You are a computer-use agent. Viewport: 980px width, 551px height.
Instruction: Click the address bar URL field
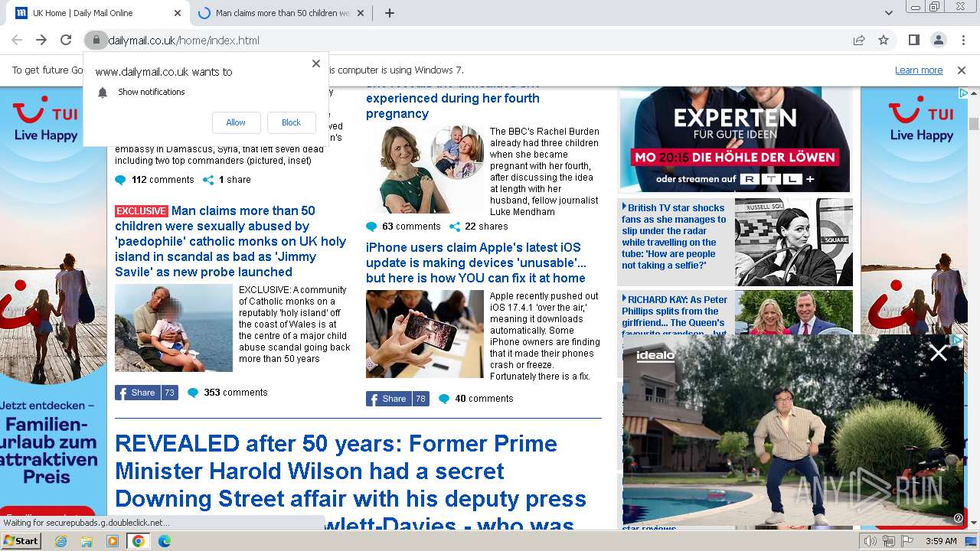point(475,41)
